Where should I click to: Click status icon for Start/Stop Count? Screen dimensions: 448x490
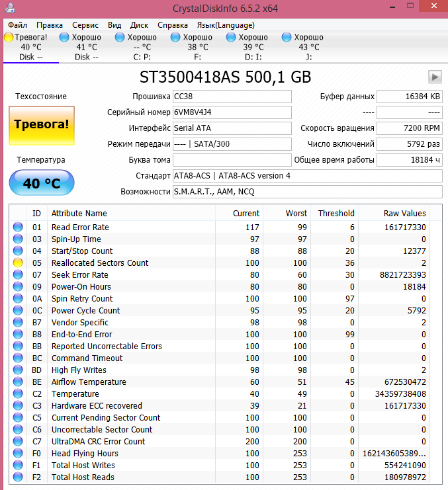point(18,251)
